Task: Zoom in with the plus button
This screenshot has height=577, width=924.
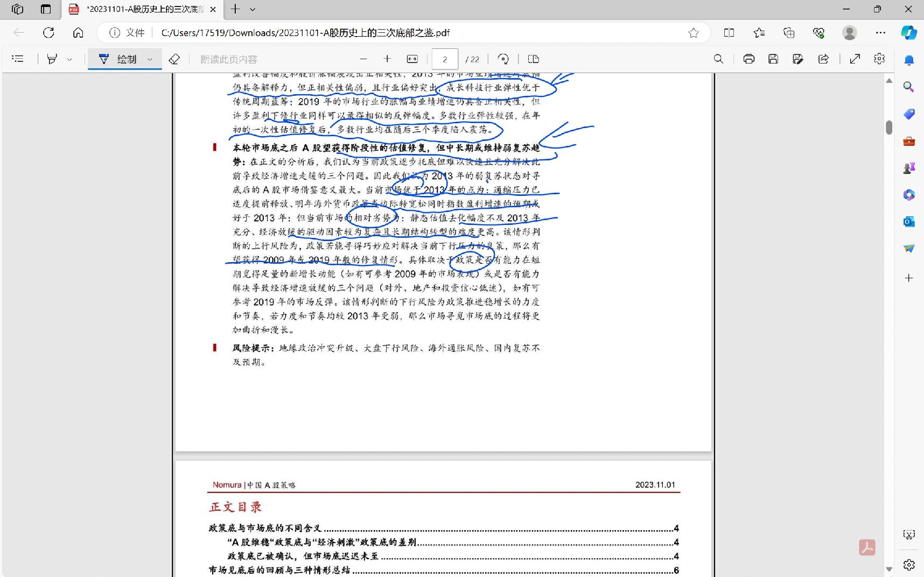Action: click(x=387, y=59)
